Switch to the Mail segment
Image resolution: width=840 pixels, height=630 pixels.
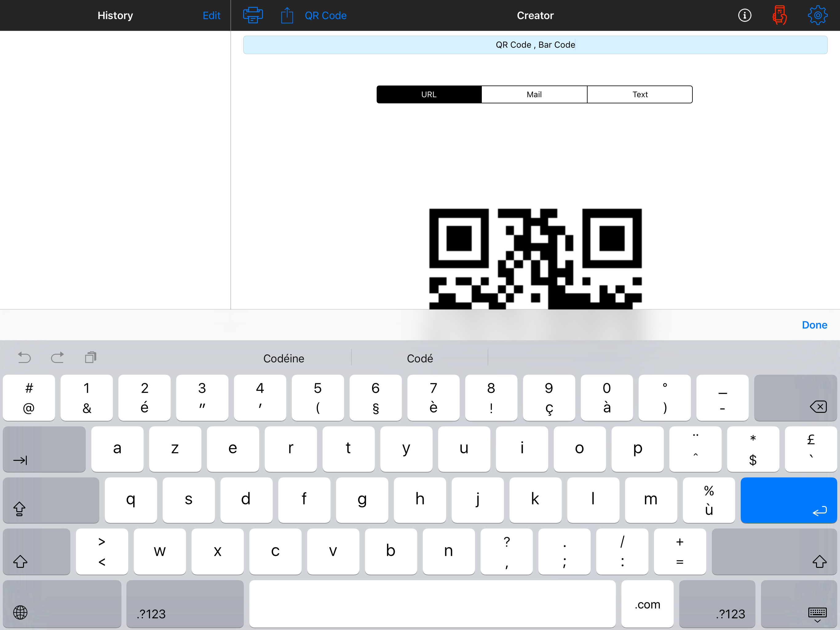point(534,94)
